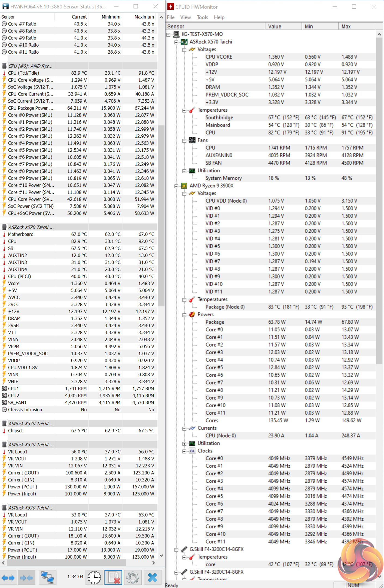This screenshot has width=384, height=588.
Task: Click the HWMonitor vertical scrollbar thumb
Action: (379, 201)
